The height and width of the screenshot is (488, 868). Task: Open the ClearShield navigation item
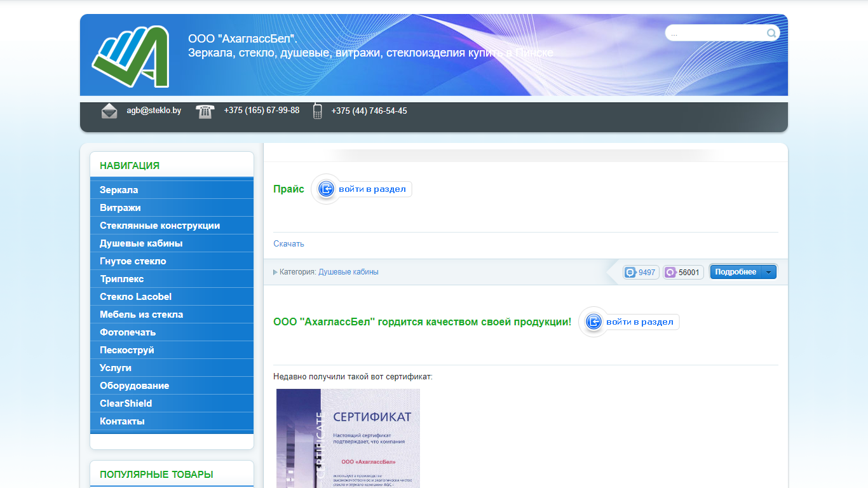click(172, 403)
